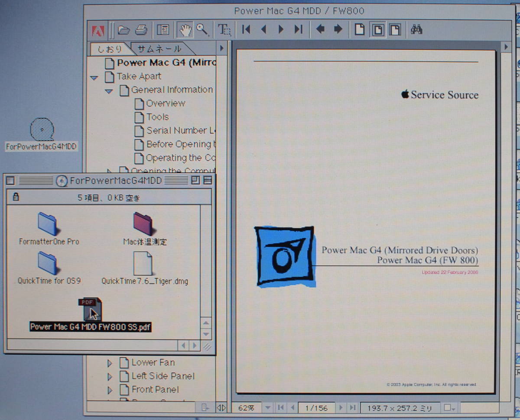Viewport: 520px width, 420px height.
Task: Collapse the Take Apart bookmark
Action: click(x=94, y=78)
